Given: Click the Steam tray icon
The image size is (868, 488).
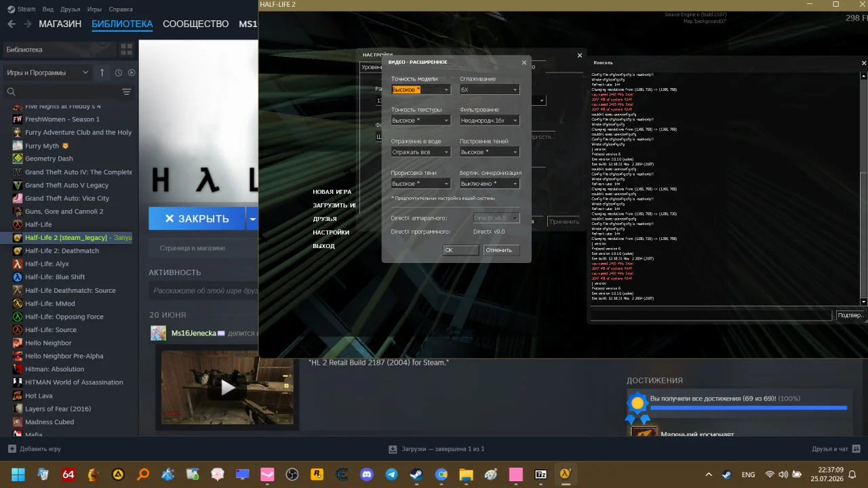Looking at the screenshot, I should coord(726,474).
